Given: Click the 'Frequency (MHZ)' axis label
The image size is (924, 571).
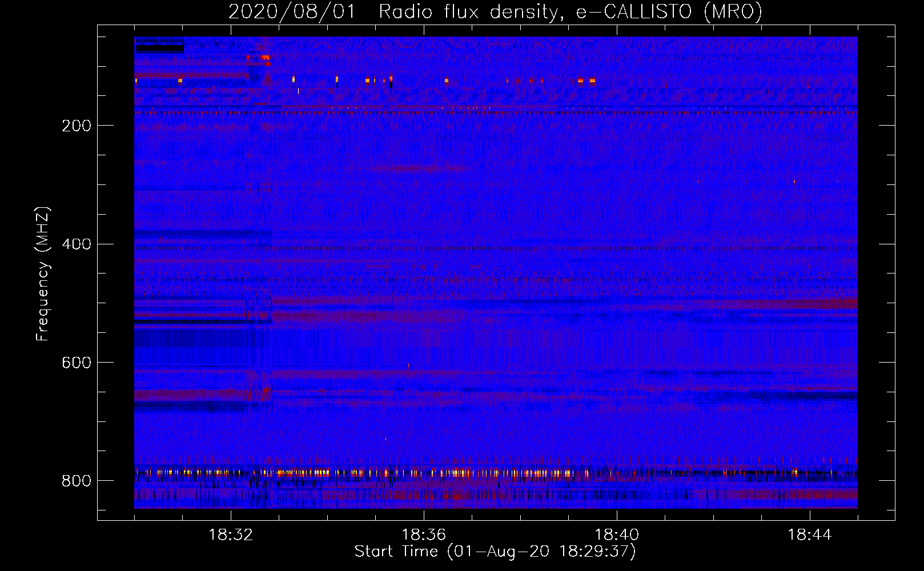Looking at the screenshot, I should pos(43,274).
